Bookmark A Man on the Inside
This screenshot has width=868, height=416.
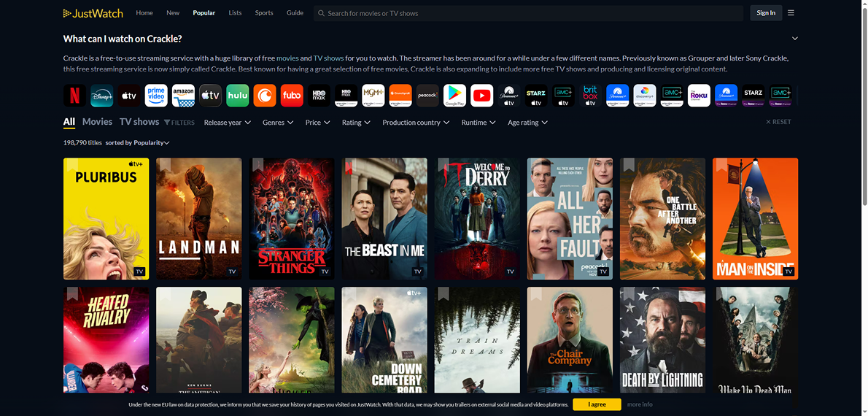[x=721, y=164]
